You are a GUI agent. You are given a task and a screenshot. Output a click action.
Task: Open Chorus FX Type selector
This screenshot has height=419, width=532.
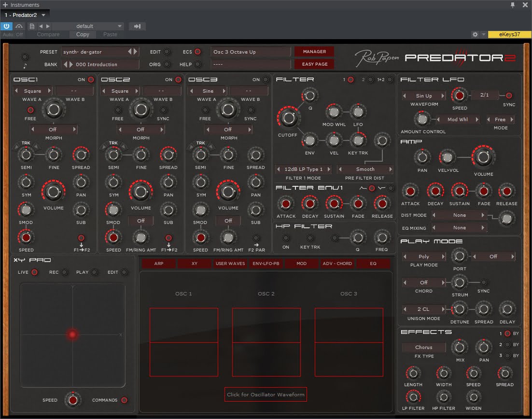[424, 347]
